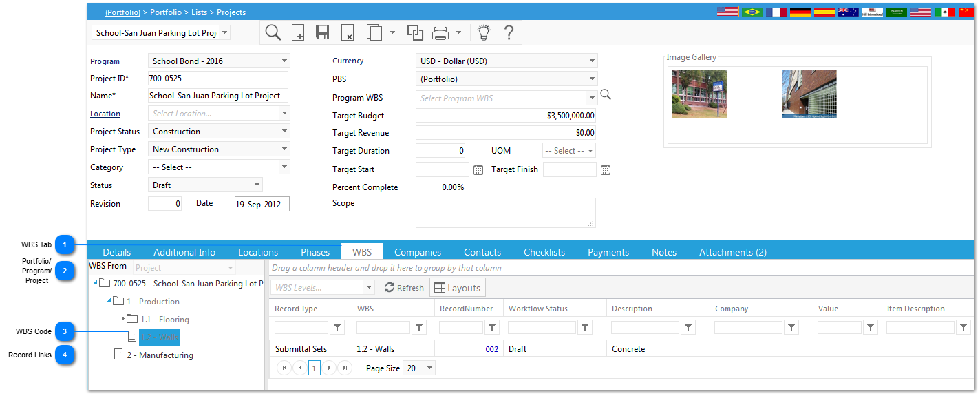980x396 pixels.
Task: Click the Company column filter icon
Action: click(792, 328)
